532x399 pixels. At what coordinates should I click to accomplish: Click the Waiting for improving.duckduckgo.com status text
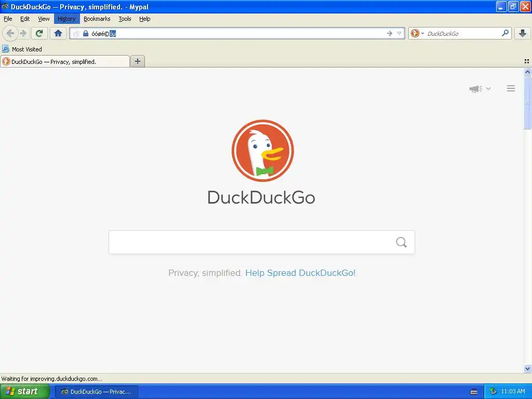51,379
